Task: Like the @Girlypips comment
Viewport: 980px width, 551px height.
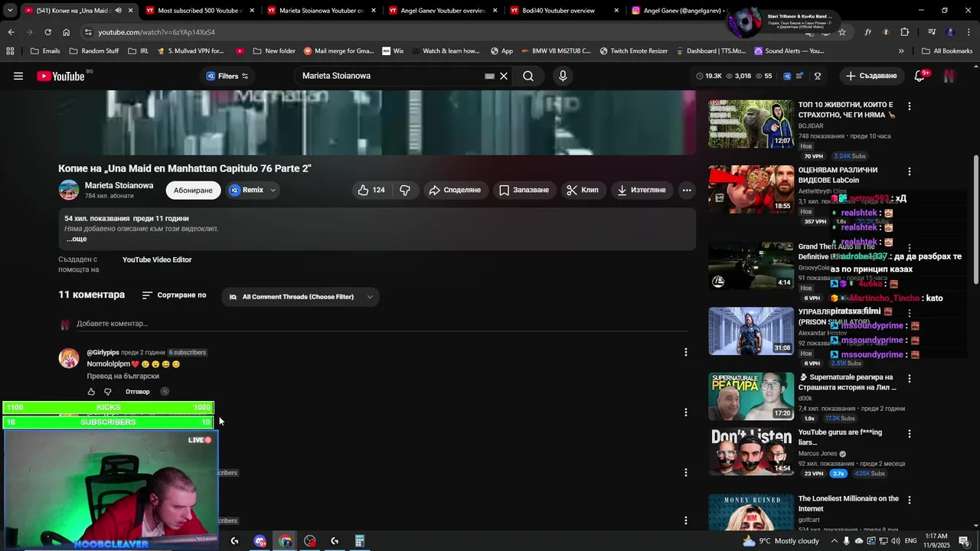Action: tap(91, 392)
